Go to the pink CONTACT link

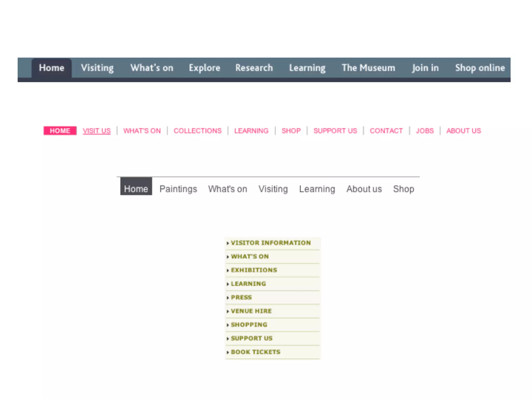tap(386, 131)
